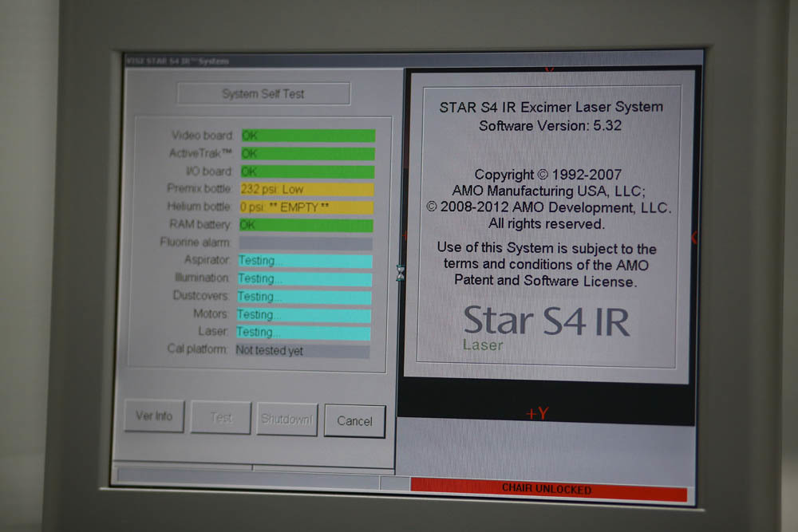Viewport: 798px width, 532px height.
Task: Click the CHAIR UNLOCKED red status indicator
Action: 549,489
